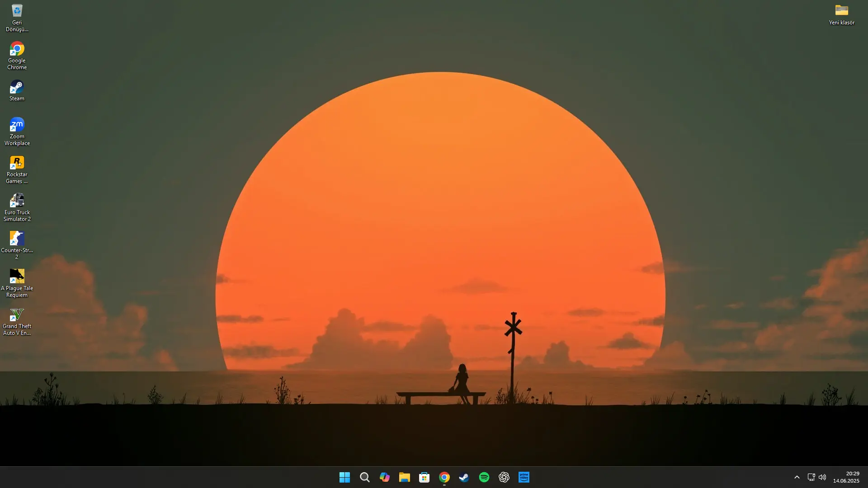Open ChatGPT from the taskbar
Screen dimensions: 868x488
pyautogui.click(x=504, y=477)
